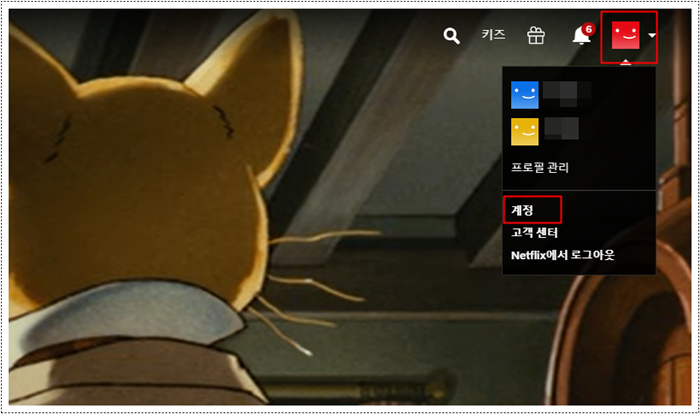This screenshot has width=700, height=414.
Task: Choose Netflix에서 로그아웃
Action: point(562,255)
